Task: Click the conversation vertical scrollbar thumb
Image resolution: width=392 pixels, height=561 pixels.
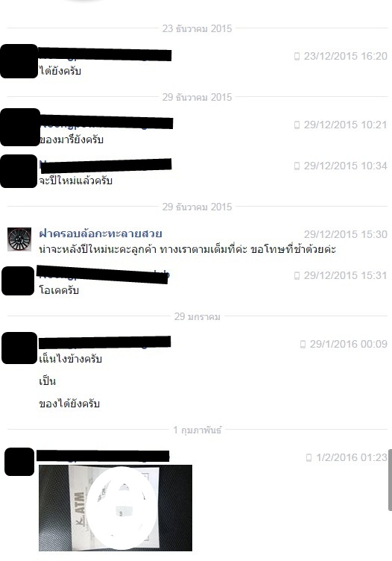Action: tap(390, 480)
